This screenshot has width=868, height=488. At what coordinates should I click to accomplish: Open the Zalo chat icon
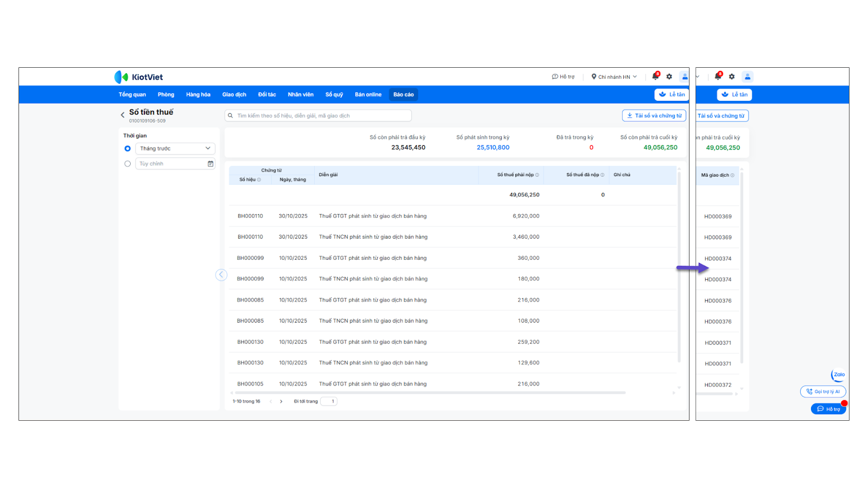pyautogui.click(x=839, y=375)
